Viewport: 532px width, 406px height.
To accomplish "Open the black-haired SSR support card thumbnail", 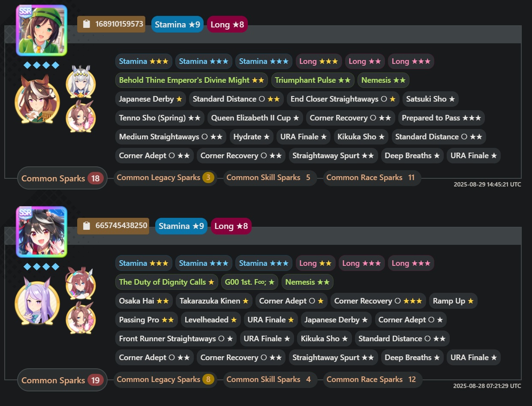I will pos(42,232).
